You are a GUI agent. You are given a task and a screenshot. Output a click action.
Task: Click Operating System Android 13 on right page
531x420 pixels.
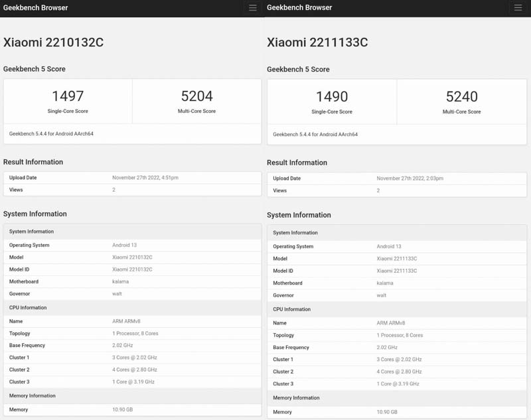389,246
